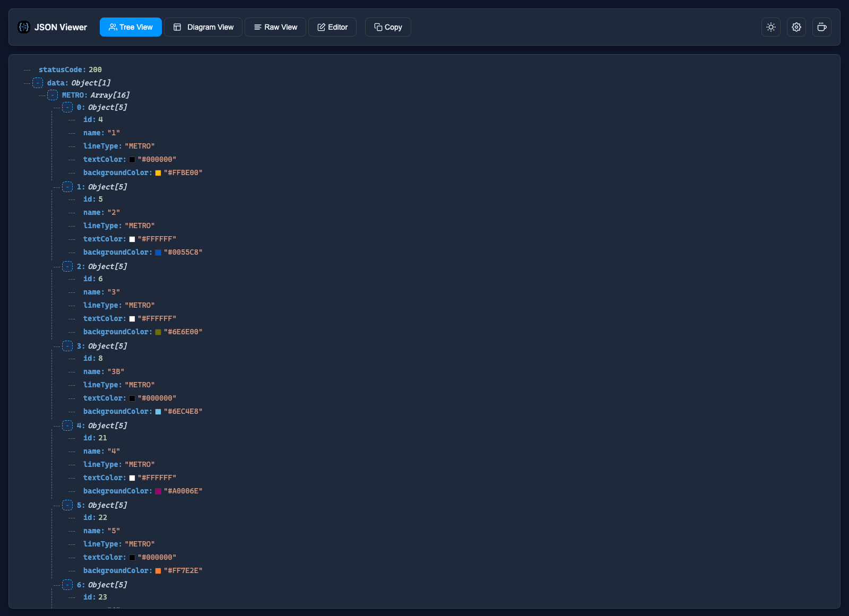Select the name "4" value
849x616 pixels.
(114, 451)
